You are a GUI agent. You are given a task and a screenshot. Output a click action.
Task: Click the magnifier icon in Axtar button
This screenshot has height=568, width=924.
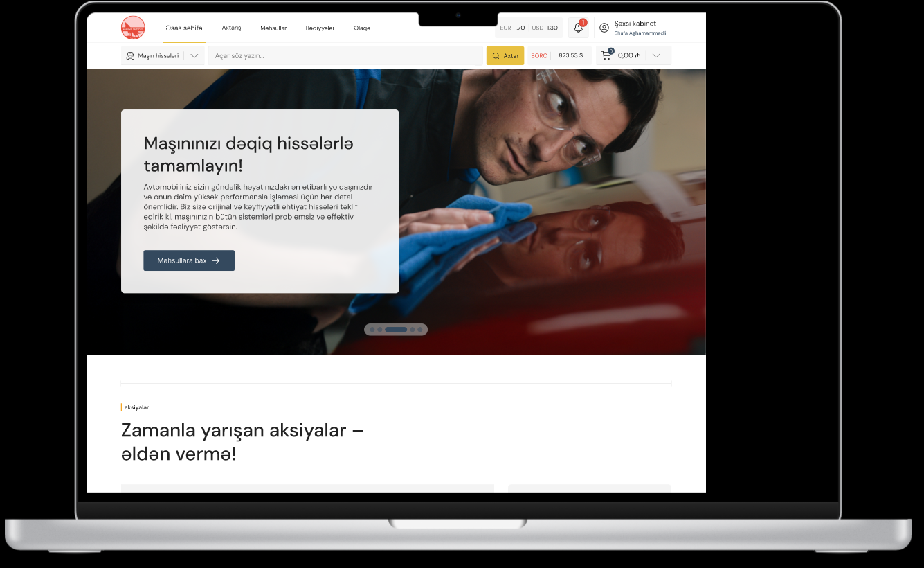tap(496, 55)
